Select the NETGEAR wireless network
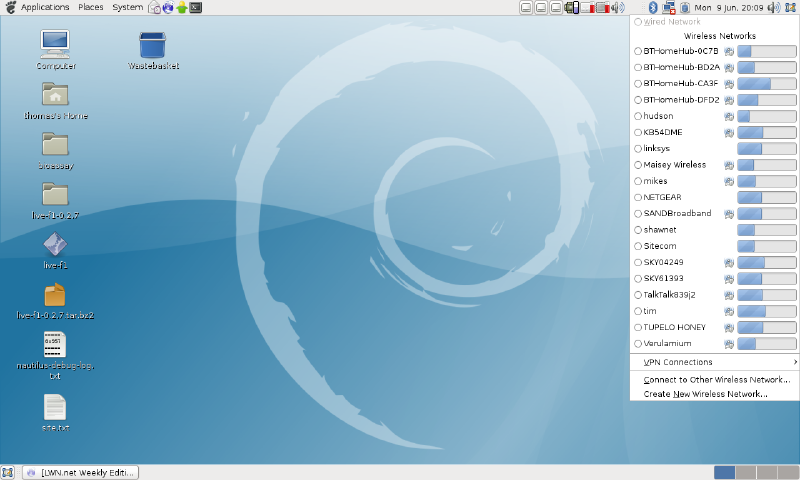This screenshot has height=480, width=800. (639, 197)
